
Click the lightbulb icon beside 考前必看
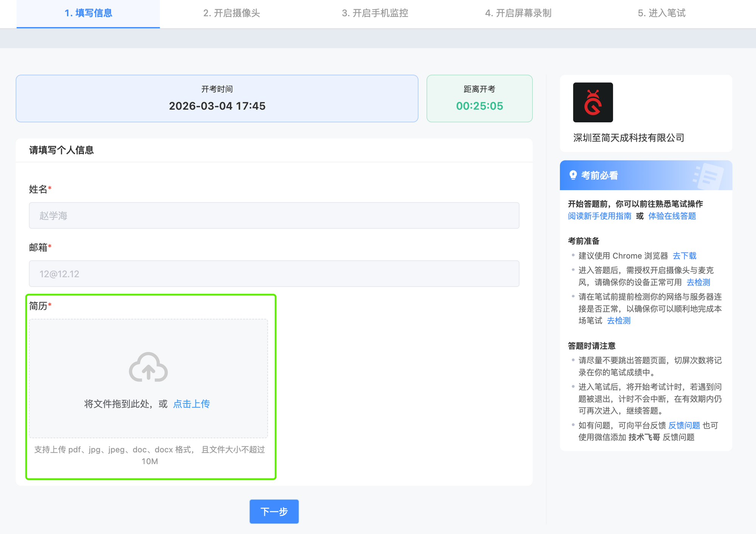573,175
